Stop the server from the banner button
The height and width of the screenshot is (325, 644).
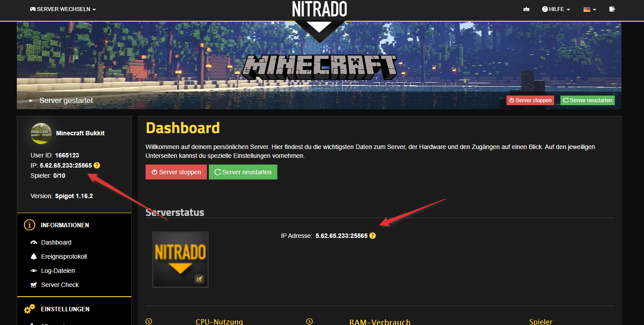pos(530,100)
